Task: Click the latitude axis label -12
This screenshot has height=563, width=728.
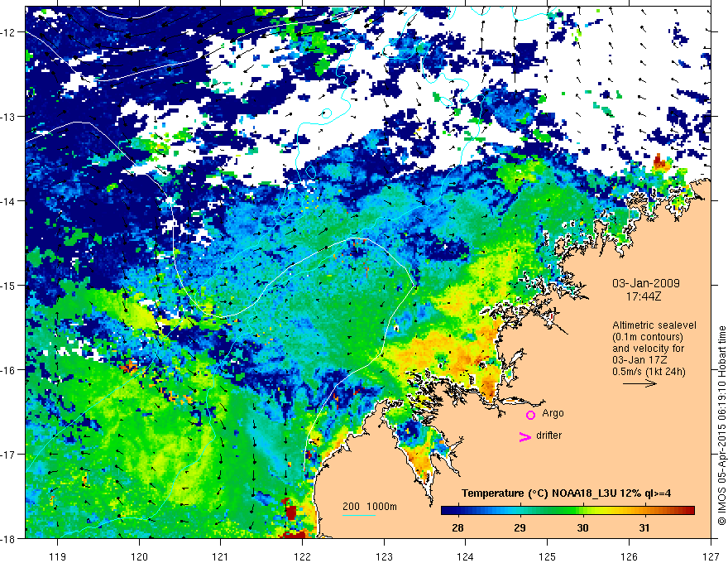Action: (8, 32)
